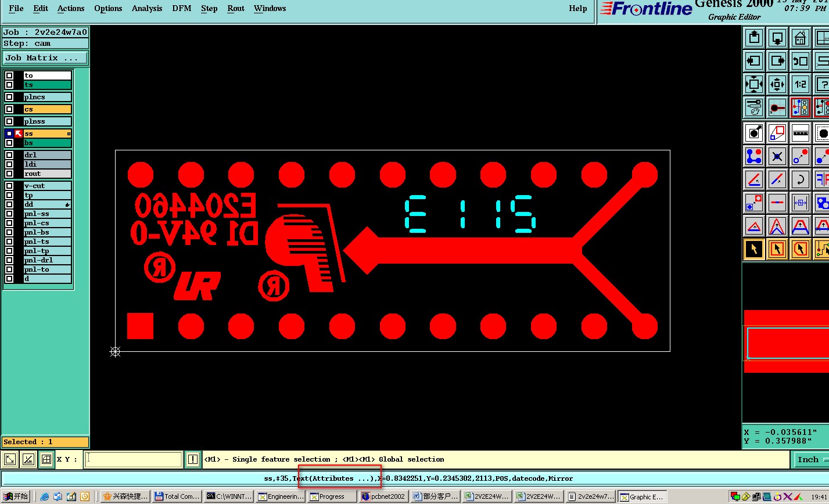Image resolution: width=829 pixels, height=504 pixels.
Task: Pan right using the right-arrow view icon
Action: pyautogui.click(x=777, y=60)
